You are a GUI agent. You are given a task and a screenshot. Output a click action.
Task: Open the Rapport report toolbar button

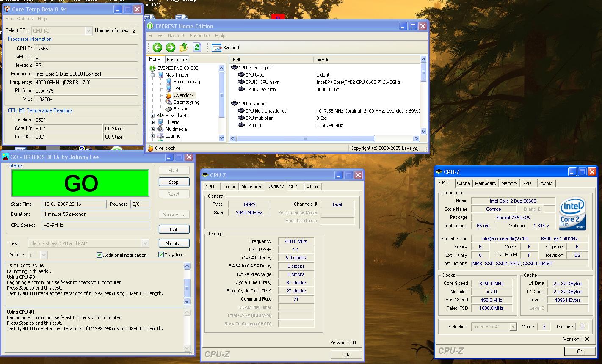click(226, 47)
